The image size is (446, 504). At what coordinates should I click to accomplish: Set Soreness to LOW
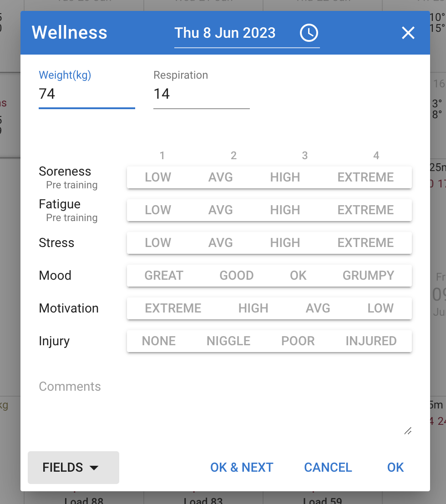pos(158,177)
